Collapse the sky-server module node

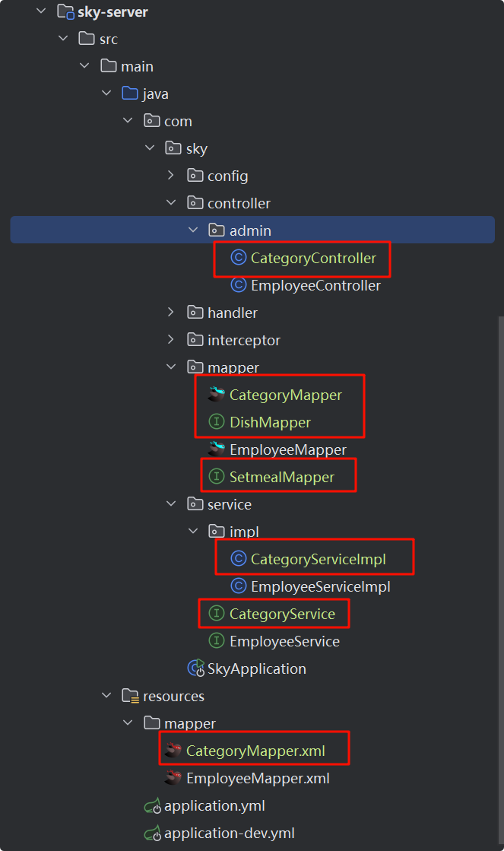click(41, 11)
